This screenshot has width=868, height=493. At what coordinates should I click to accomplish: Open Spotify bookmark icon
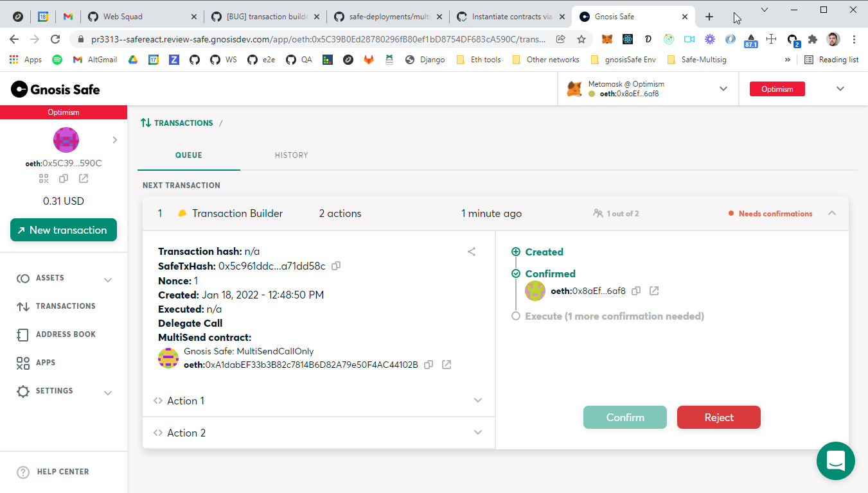coord(57,60)
